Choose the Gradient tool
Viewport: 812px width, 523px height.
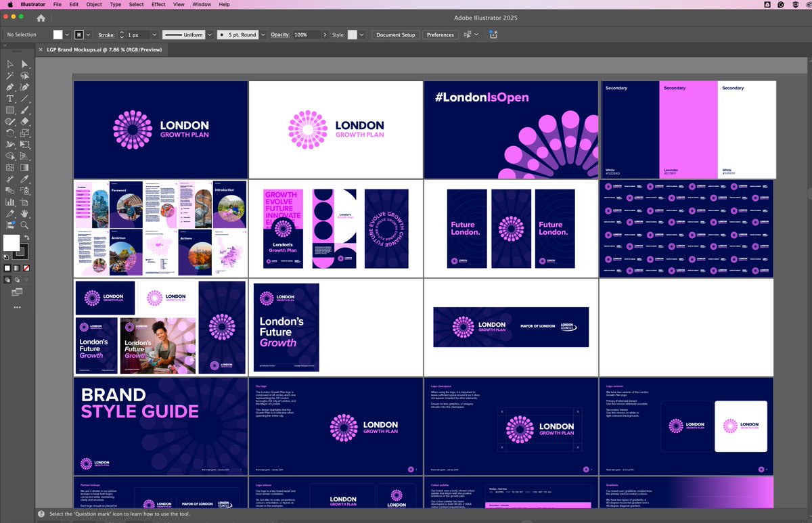tap(25, 168)
